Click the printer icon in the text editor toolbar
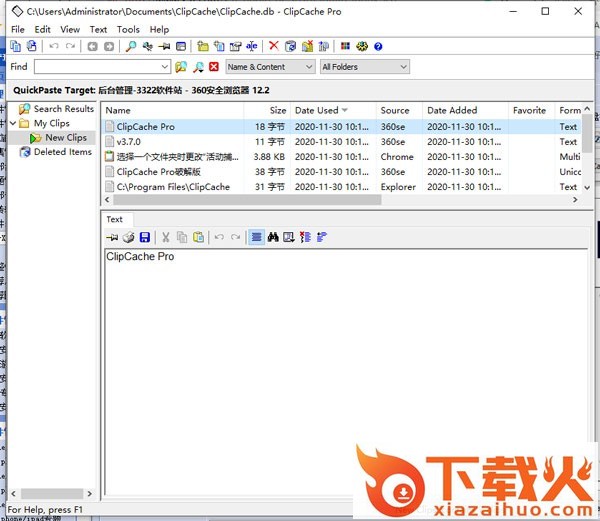Viewport: 600px width, 521px height. coord(129,237)
